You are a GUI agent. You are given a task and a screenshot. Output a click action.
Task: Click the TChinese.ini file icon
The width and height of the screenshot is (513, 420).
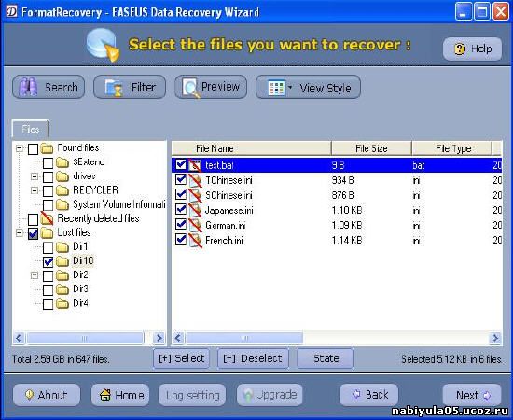coord(195,180)
